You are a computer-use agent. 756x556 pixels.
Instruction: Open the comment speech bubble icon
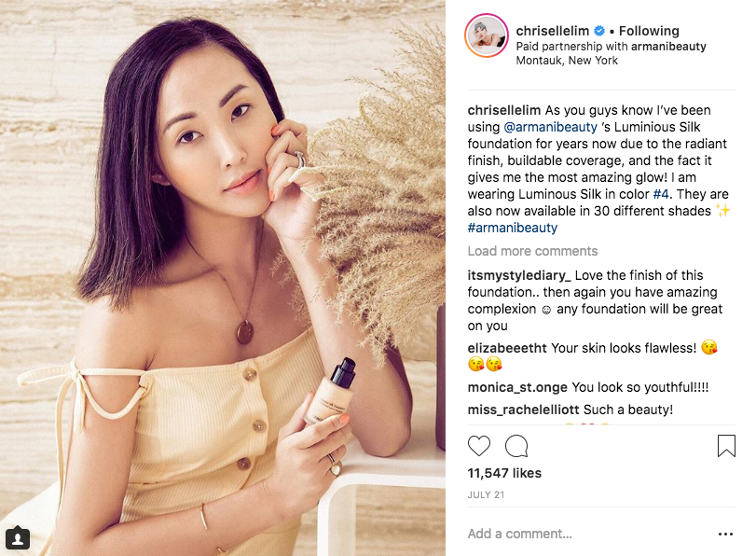(516, 446)
